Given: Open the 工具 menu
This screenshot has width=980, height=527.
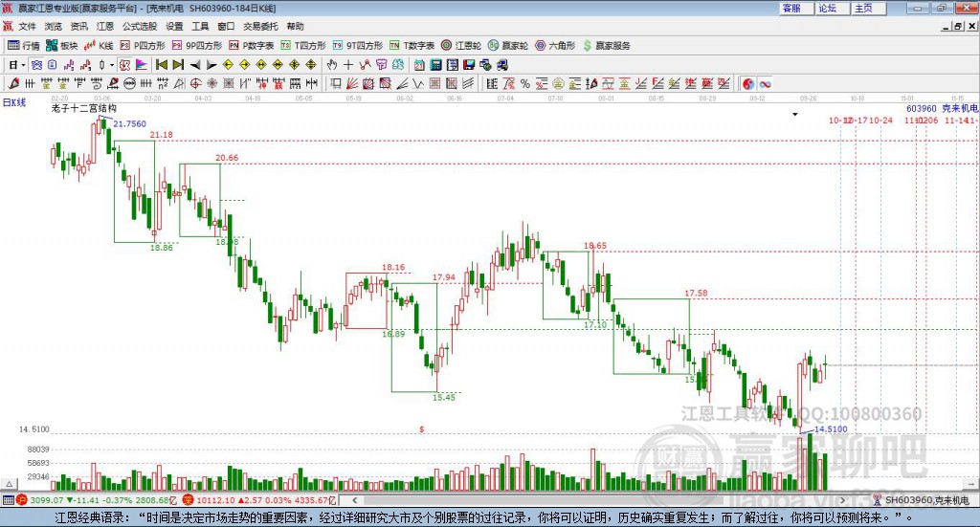Looking at the screenshot, I should point(200,26).
